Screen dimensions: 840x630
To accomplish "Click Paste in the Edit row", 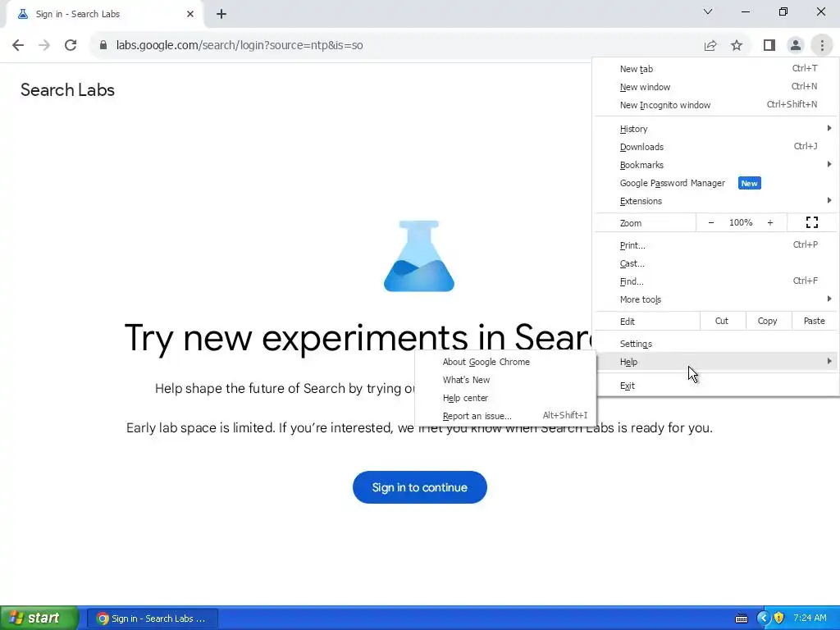I will click(814, 321).
